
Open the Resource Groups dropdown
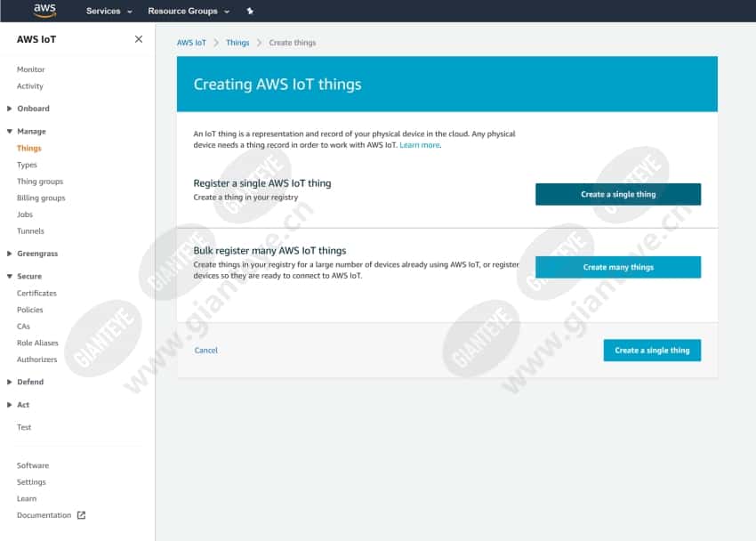pyautogui.click(x=189, y=11)
